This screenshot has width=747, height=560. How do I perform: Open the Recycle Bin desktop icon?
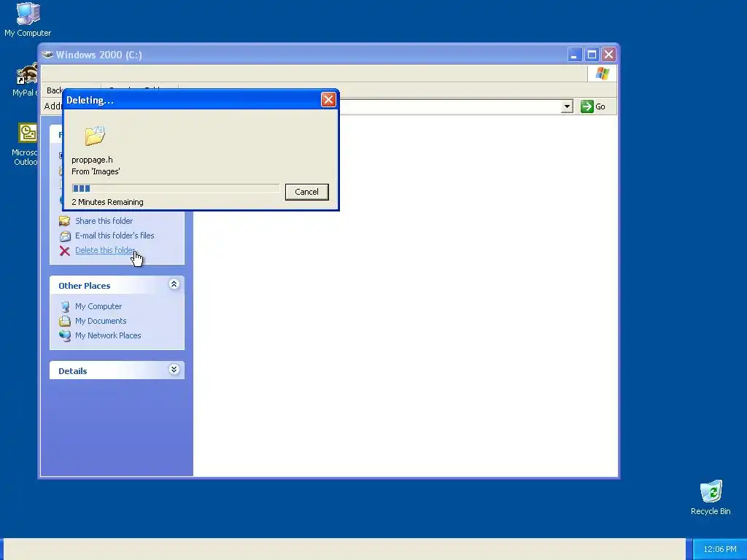pos(711,497)
